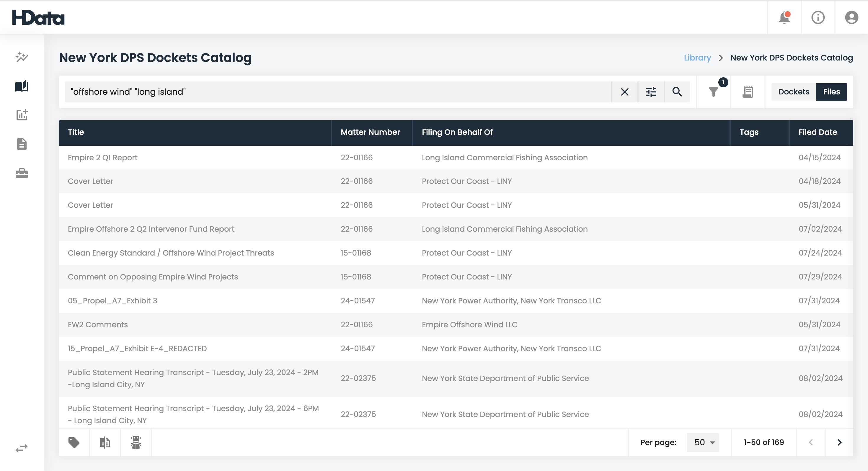Open the Library book icon in the sidebar
868x471 pixels.
[22, 86]
